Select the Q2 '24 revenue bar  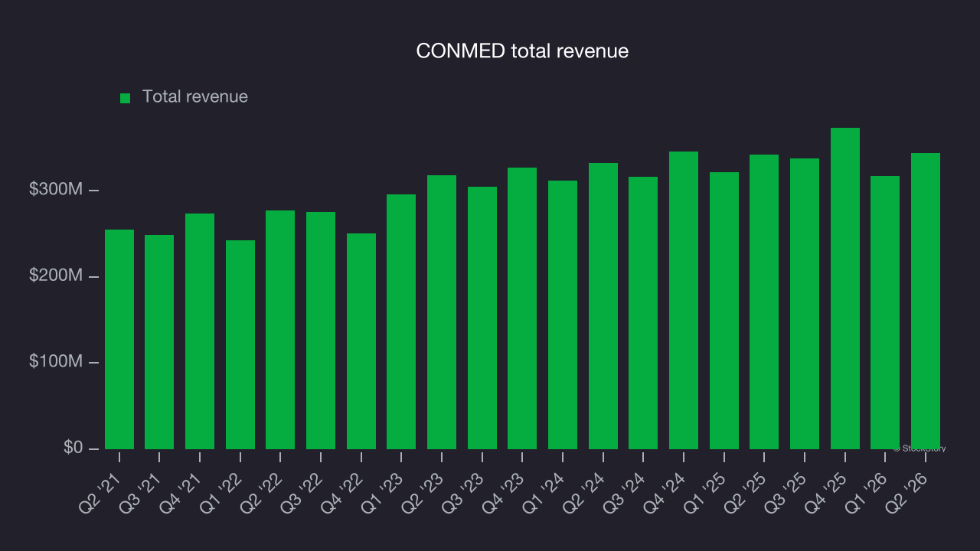(x=603, y=306)
